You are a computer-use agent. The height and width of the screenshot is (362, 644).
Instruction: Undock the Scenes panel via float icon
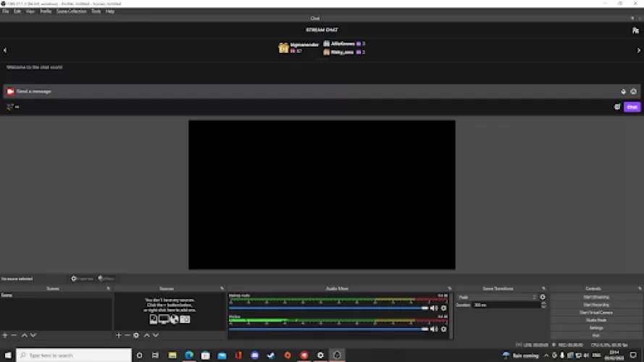coord(109,289)
